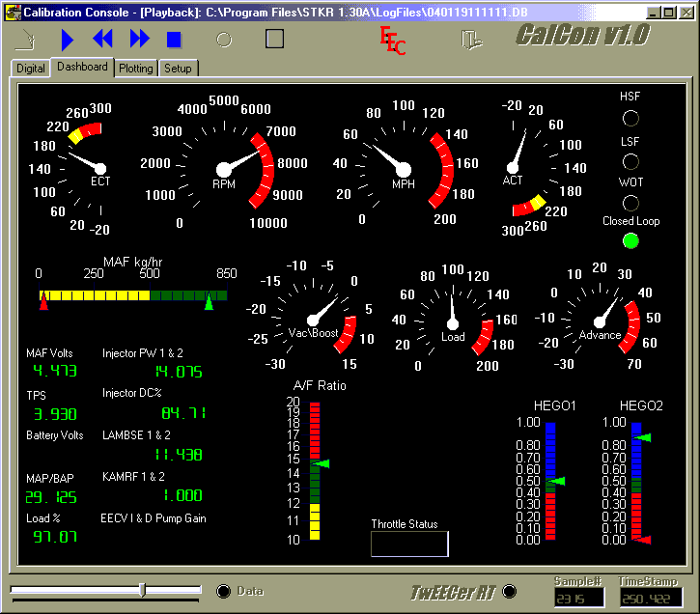Click the green marker on A/F Ratio bar
The width and height of the screenshot is (700, 614).
(x=321, y=464)
